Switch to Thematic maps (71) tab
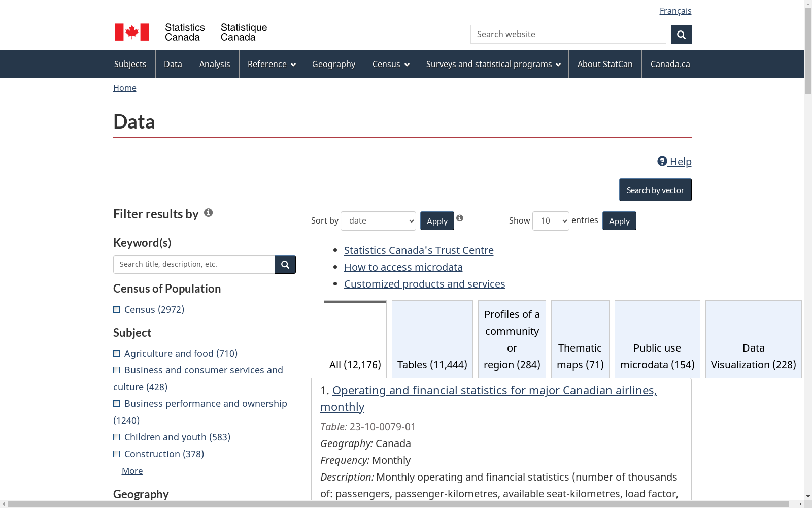 [580, 339]
